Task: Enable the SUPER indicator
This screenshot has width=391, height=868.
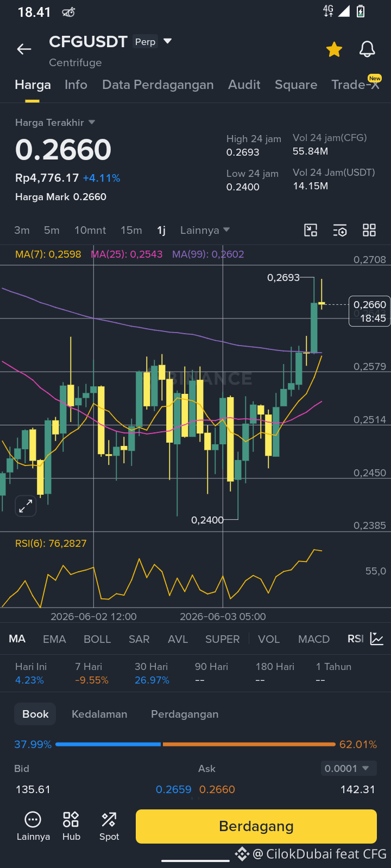Action: [x=222, y=639]
